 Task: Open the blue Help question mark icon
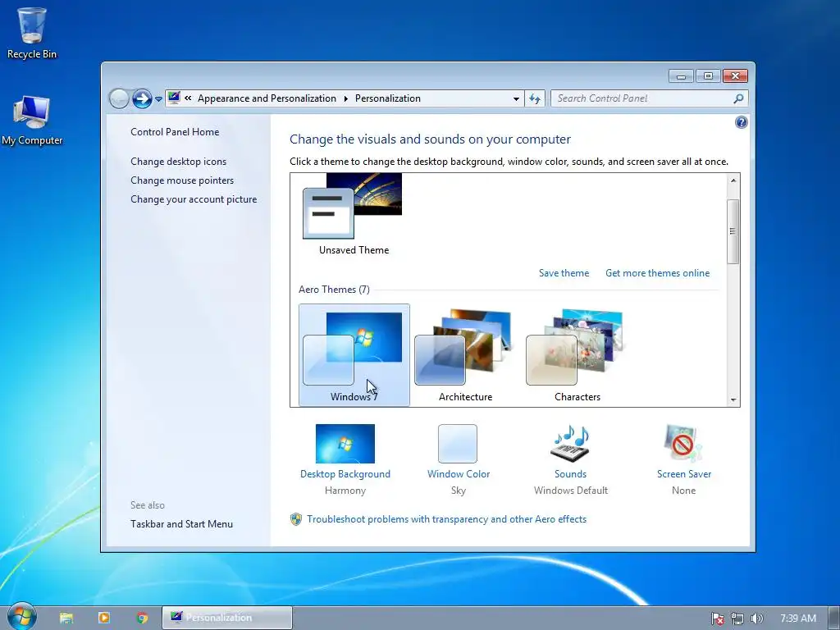click(741, 123)
